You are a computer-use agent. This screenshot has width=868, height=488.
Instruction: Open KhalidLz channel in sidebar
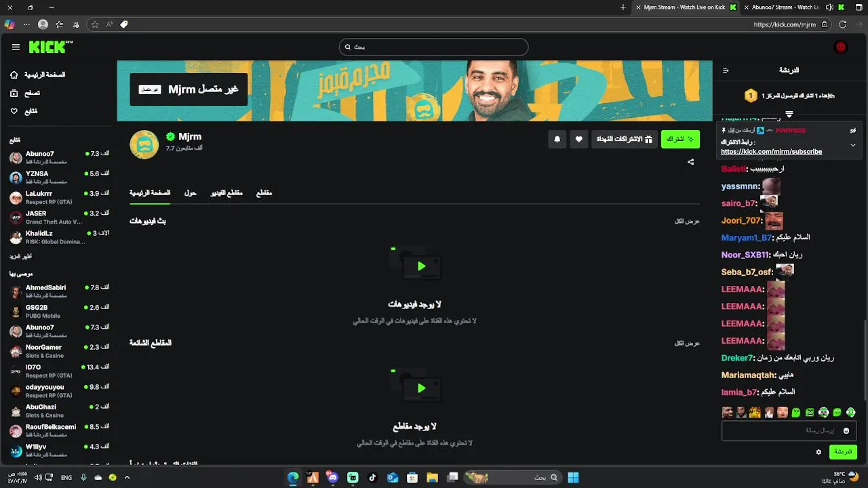(60, 237)
